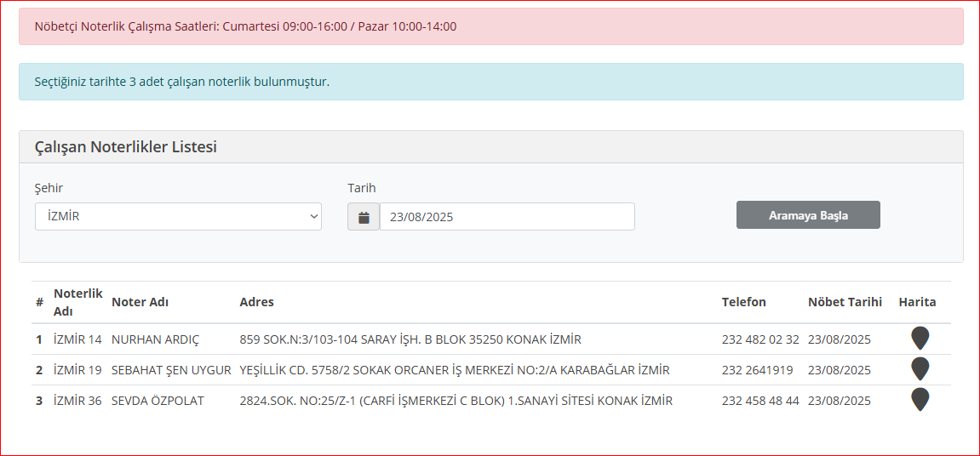
Task: Select the name NURHAN ARDIÇ
Action: 155,339
